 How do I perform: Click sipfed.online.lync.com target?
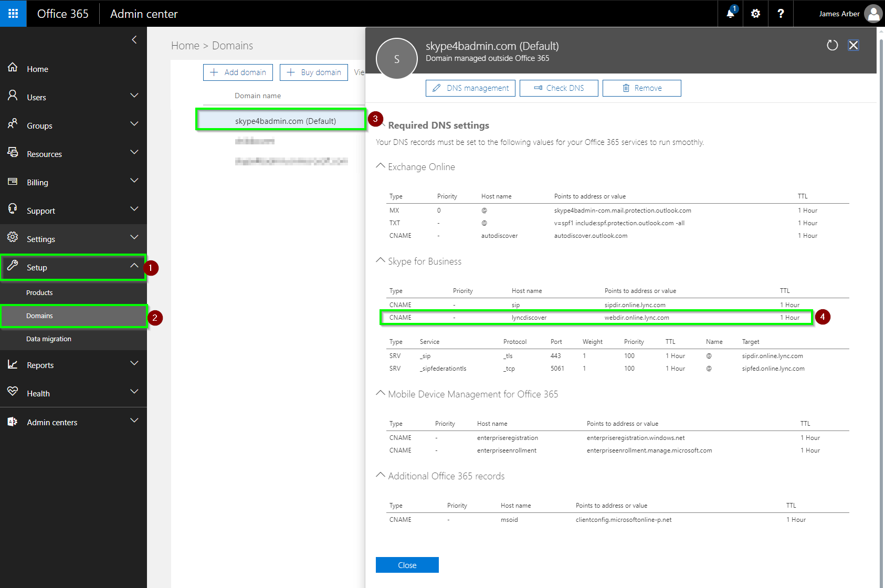[x=773, y=369]
